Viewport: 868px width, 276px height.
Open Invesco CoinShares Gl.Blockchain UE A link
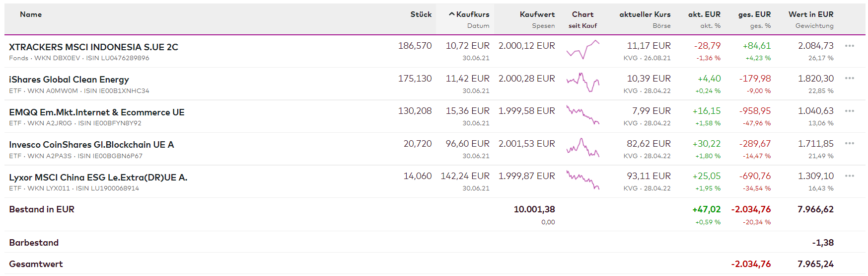pos(91,145)
